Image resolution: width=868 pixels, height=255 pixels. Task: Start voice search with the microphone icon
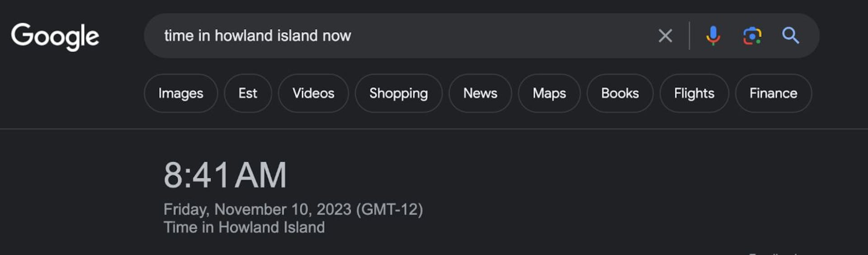point(713,36)
